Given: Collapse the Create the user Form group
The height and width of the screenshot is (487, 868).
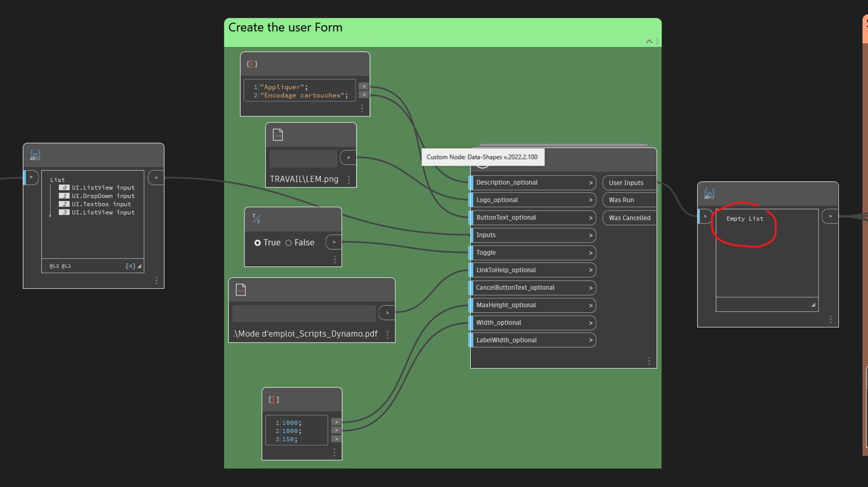Looking at the screenshot, I should (x=649, y=41).
